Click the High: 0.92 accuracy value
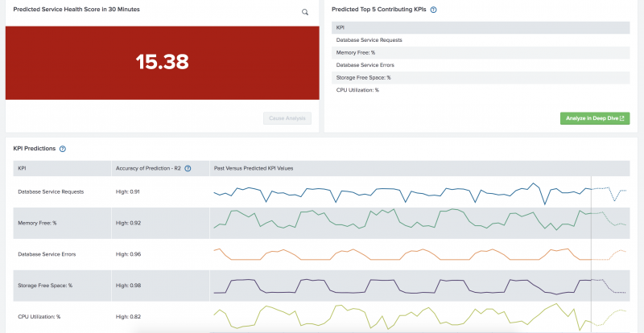Screen dimensions: 644x333 tap(128, 223)
